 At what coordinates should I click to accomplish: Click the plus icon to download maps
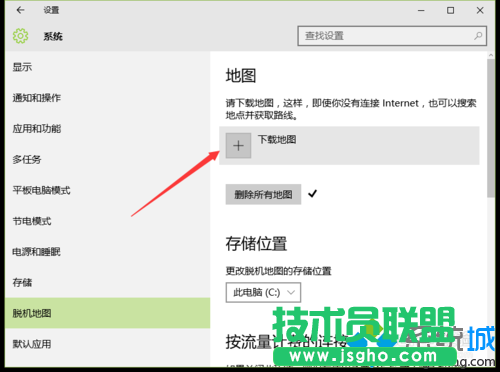coord(238,146)
